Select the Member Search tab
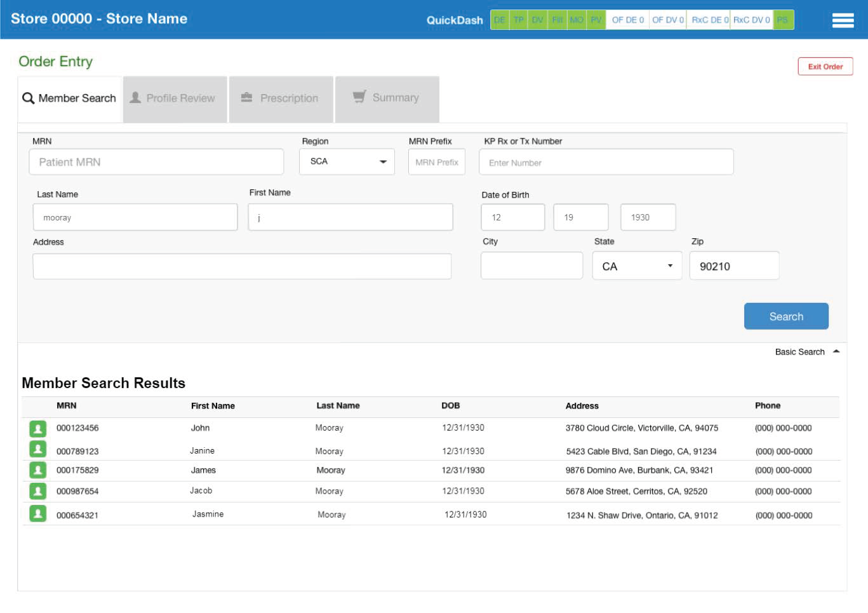Image resolution: width=868 pixels, height=613 pixels. coord(70,99)
